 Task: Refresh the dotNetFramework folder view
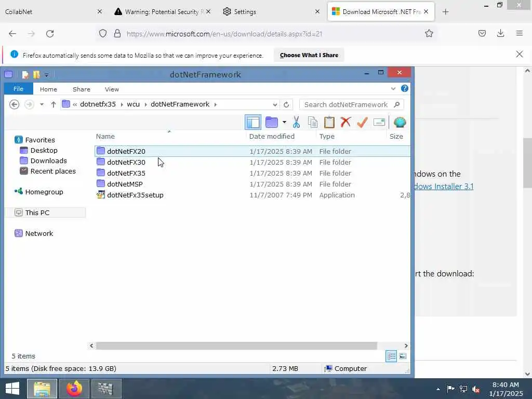(x=286, y=104)
